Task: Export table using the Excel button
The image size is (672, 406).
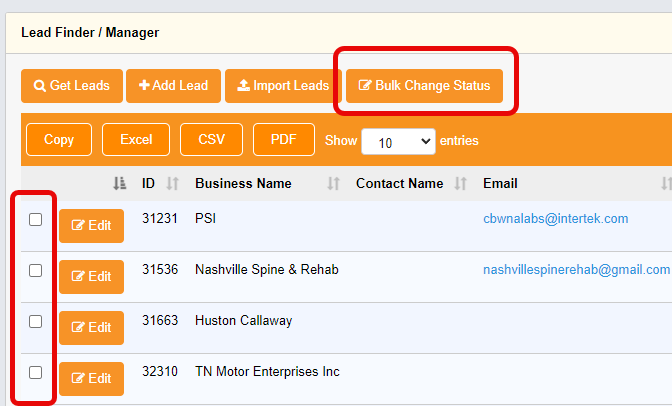Action: pos(136,140)
